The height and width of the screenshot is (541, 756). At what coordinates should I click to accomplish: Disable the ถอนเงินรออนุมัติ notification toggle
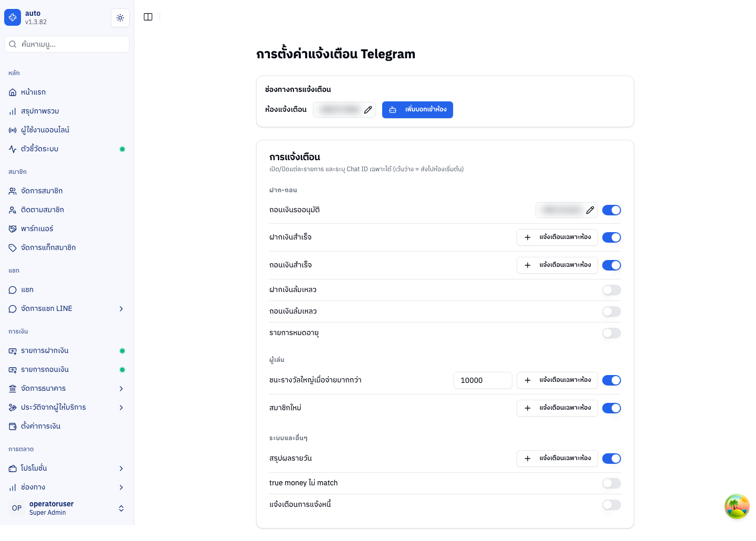click(x=612, y=210)
